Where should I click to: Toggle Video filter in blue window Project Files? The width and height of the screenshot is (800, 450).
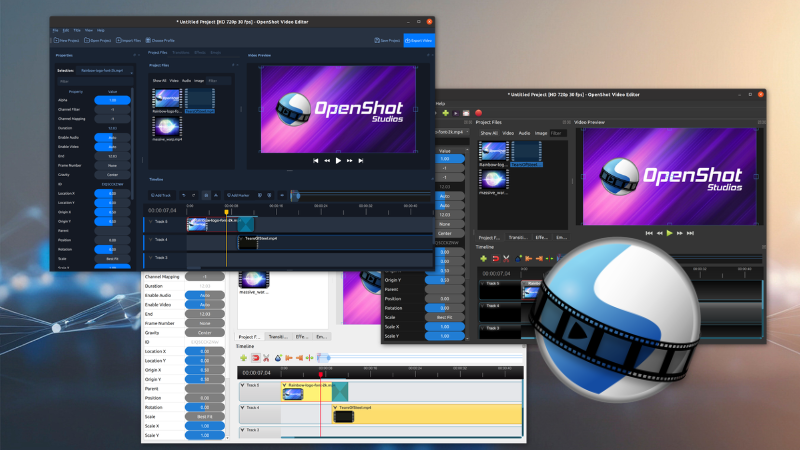pyautogui.click(x=174, y=81)
